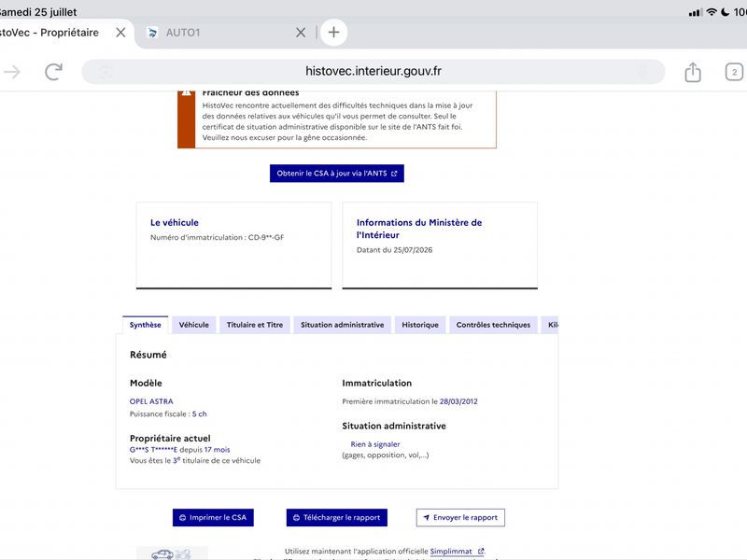The width and height of the screenshot is (747, 560).
Task: Click 'Vous êtes le 3e titulaire' text
Action: (195, 460)
